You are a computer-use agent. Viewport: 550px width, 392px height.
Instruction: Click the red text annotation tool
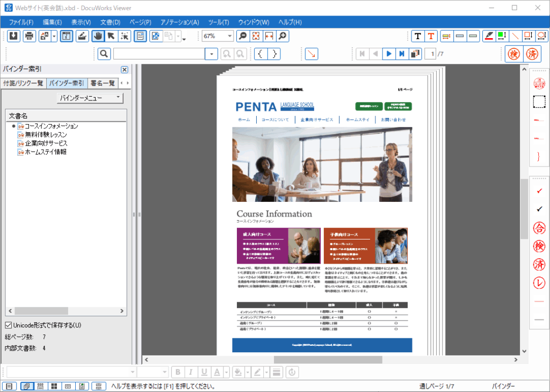431,36
